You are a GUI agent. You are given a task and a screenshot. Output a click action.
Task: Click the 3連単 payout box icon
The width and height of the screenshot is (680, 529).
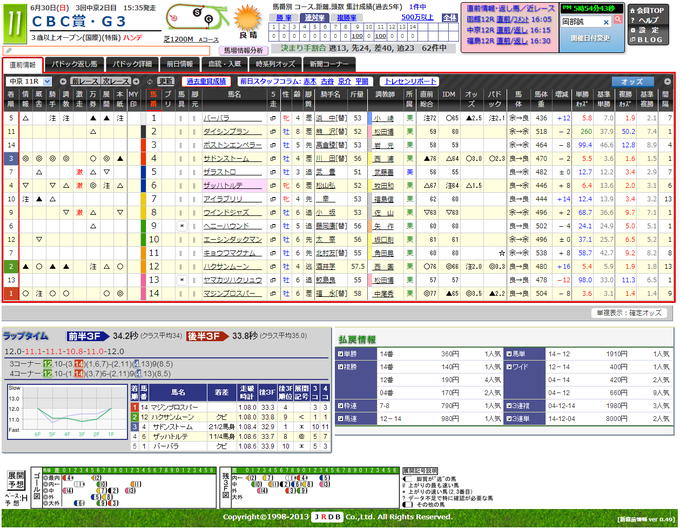pos(509,419)
